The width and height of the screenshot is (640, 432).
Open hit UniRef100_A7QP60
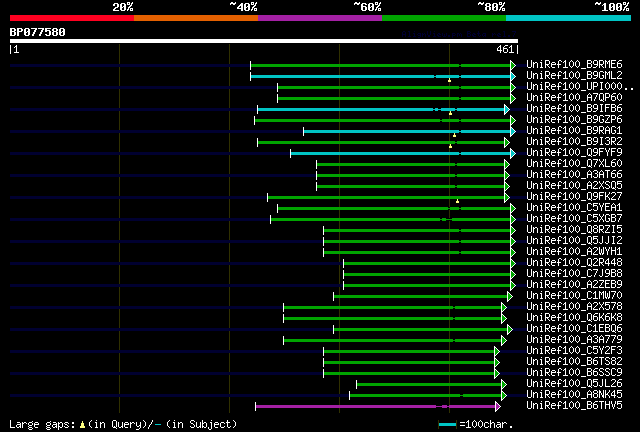tap(574, 98)
